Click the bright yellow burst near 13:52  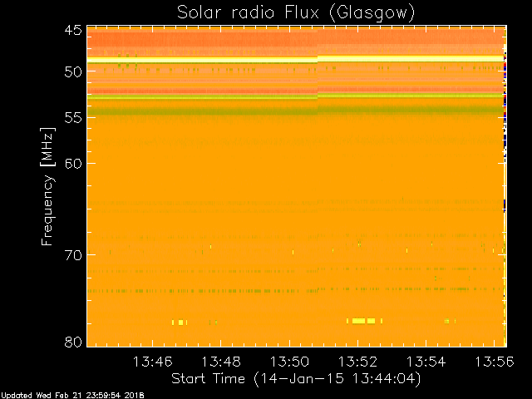(x=364, y=321)
